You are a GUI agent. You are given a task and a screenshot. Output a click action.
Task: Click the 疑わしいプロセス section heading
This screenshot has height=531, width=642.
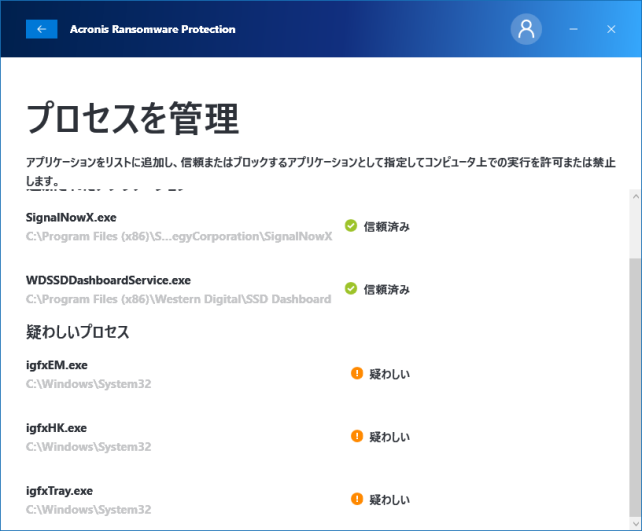point(78,332)
